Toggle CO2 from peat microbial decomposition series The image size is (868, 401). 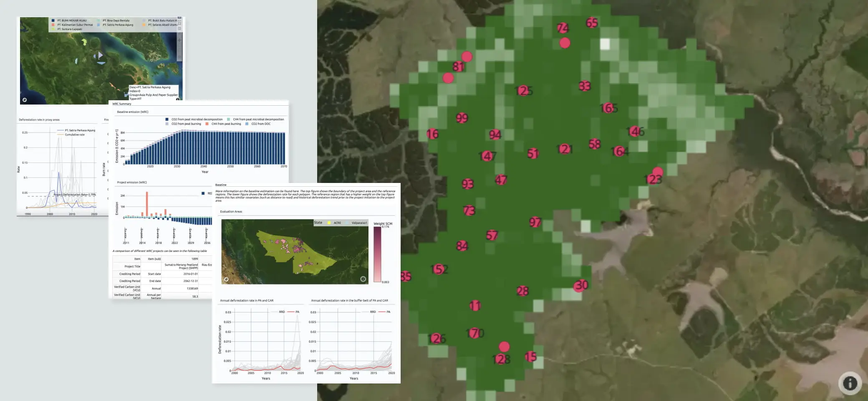[194, 119]
